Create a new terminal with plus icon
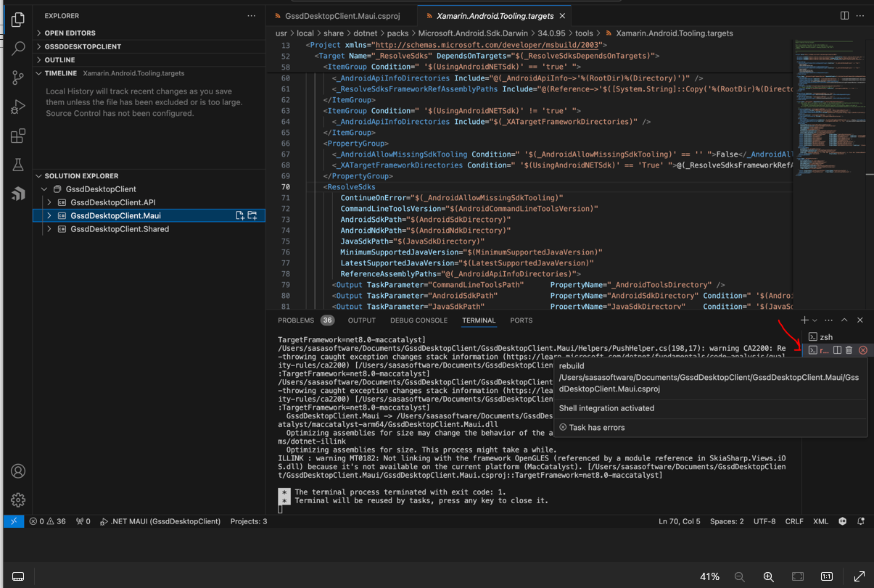This screenshot has width=874, height=588. (x=804, y=320)
